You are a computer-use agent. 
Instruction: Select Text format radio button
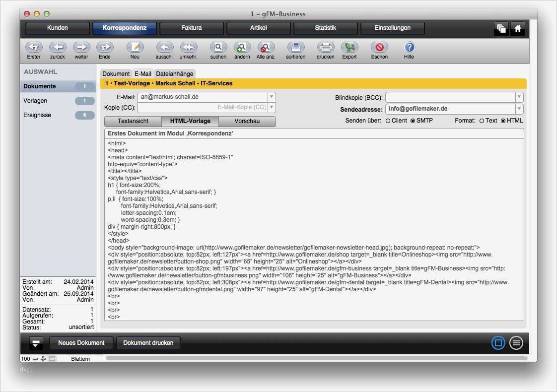pyautogui.click(x=482, y=121)
